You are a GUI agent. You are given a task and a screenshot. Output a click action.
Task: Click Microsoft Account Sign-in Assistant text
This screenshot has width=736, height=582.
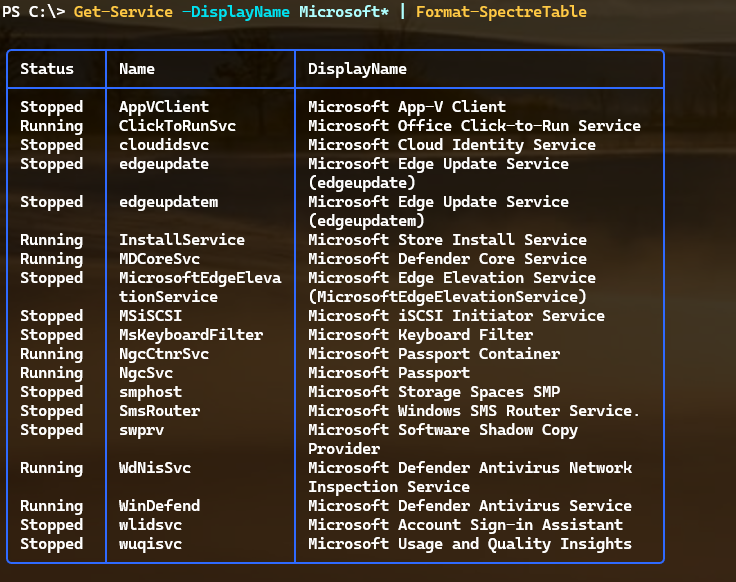465,525
